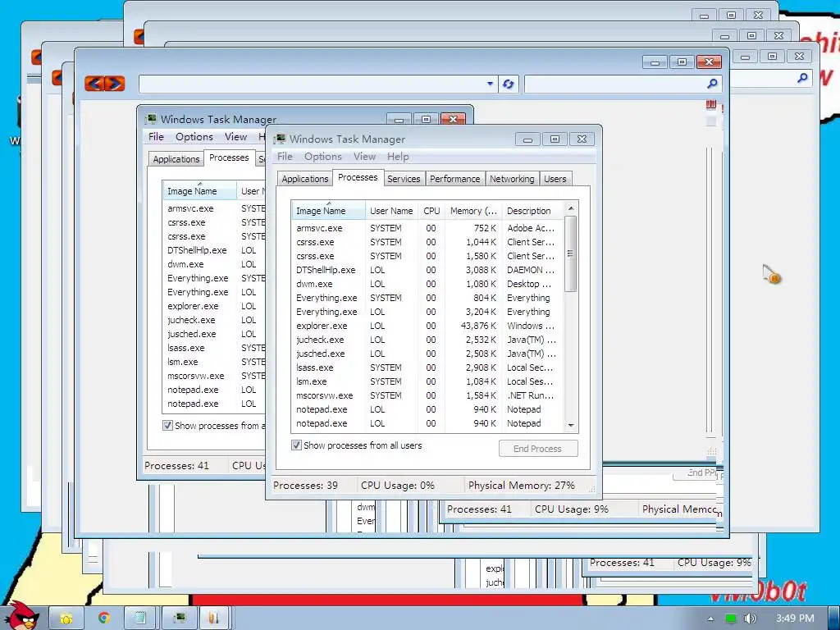Click the rightmost orange app icon on the taskbar
This screenshot has height=630, width=840.
click(x=214, y=619)
